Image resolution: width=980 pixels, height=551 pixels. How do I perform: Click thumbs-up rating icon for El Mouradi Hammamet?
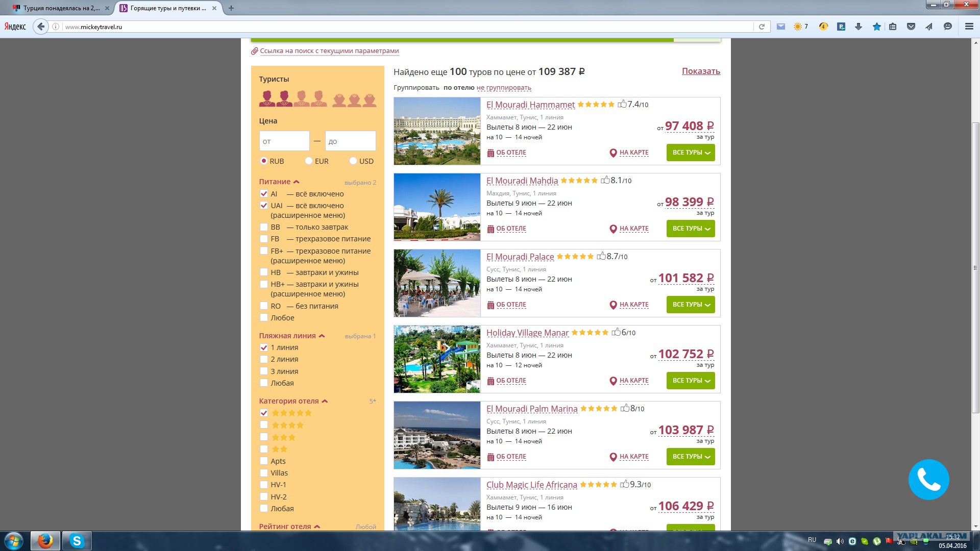click(x=622, y=104)
